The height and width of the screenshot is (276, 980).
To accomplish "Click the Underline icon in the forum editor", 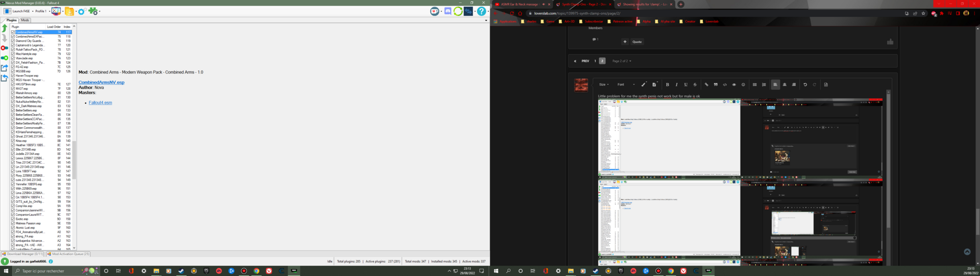I will pyautogui.click(x=685, y=85).
